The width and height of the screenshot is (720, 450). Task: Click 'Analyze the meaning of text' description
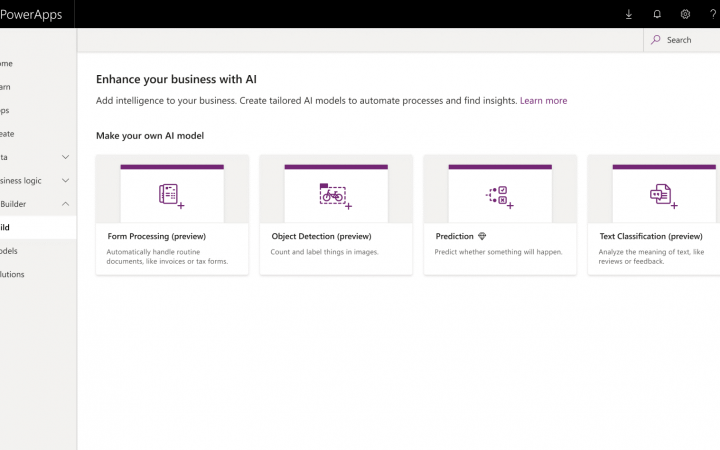point(651,256)
